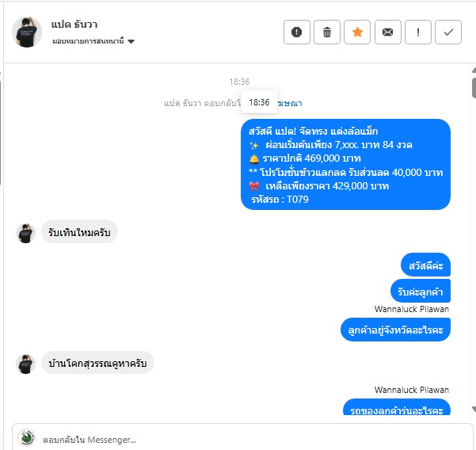Image resolution: width=476 pixels, height=450 pixels.
Task: Select the promotional message bubble with T079
Action: click(x=345, y=164)
